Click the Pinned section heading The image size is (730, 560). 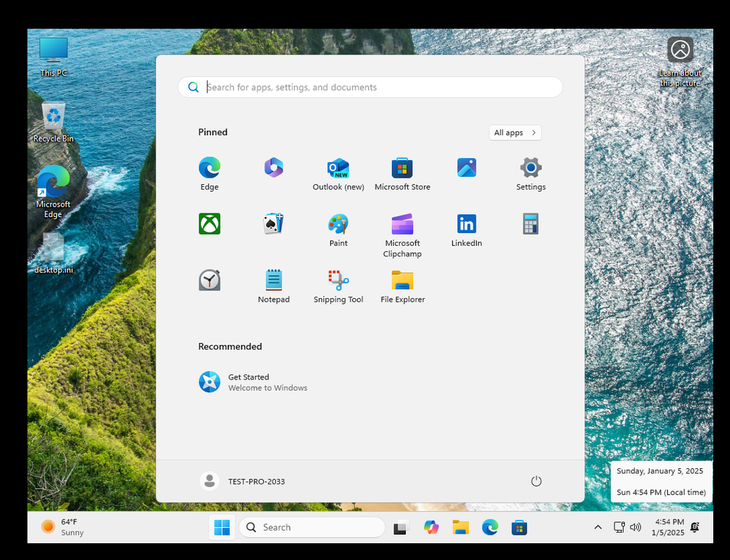coord(213,132)
